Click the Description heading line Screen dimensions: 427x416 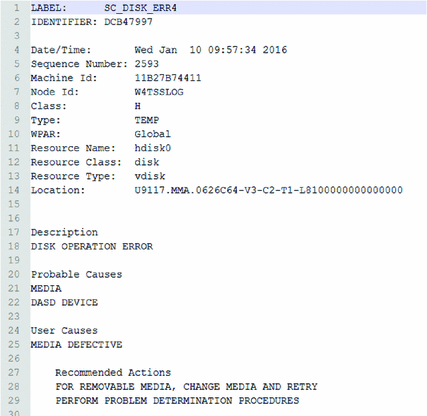click(x=64, y=232)
